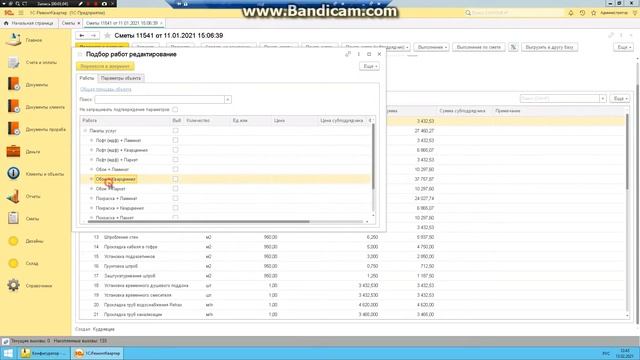Screen dimensions: 640x360
Task: Open the Клиенты и объекты icon
Action: [13, 173]
